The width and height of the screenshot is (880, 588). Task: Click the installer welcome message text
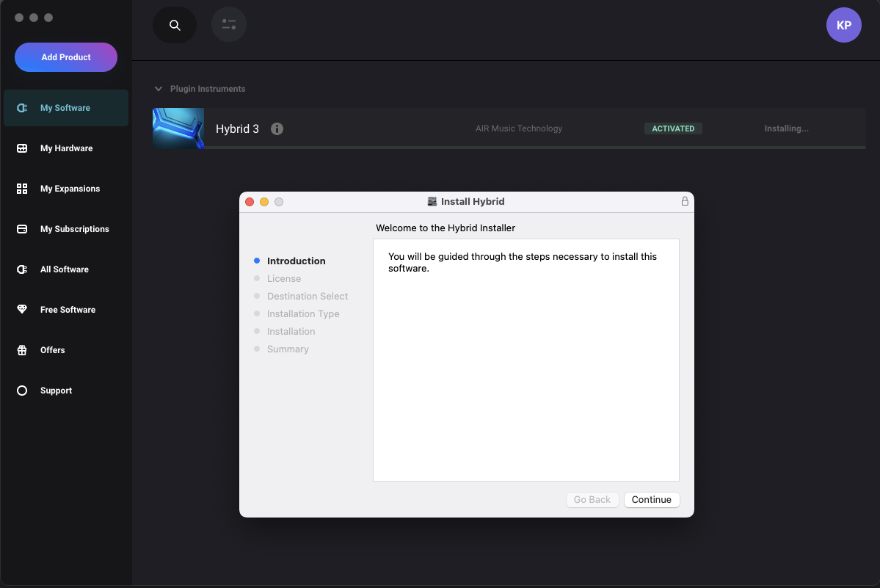tap(523, 262)
